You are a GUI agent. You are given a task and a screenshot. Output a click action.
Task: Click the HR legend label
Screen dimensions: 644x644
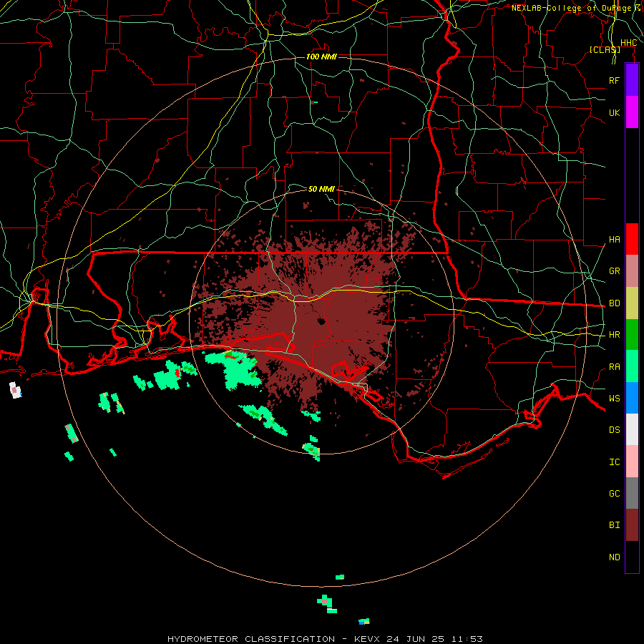tap(614, 335)
